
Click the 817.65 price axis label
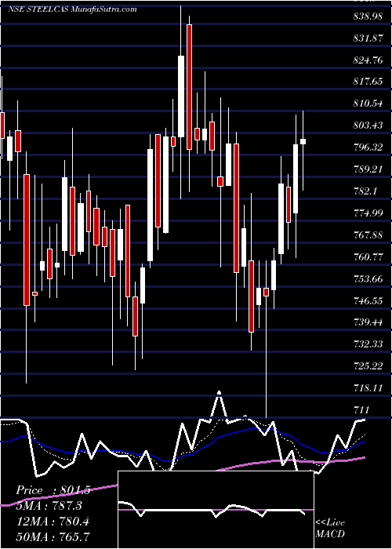click(368, 82)
